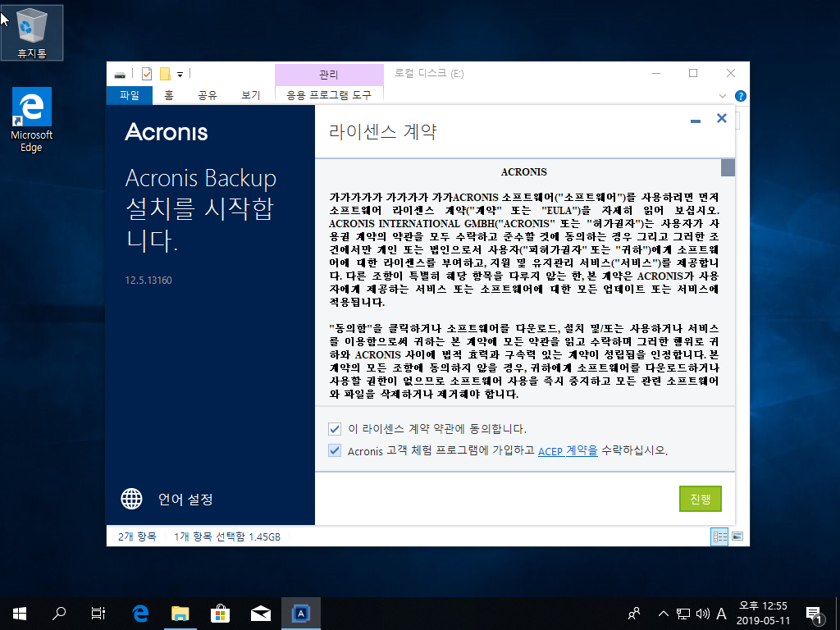Minimize the File Explorer window

click(655, 73)
